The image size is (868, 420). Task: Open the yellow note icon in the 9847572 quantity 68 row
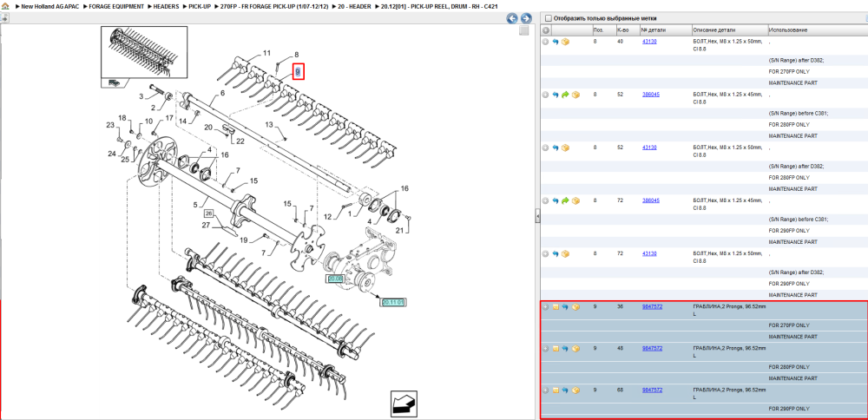click(x=556, y=390)
